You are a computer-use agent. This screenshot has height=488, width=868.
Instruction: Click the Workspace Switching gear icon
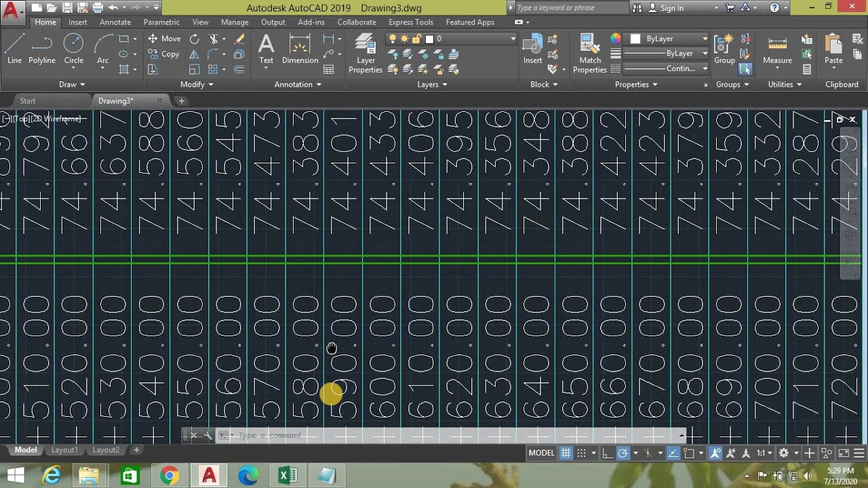(x=784, y=453)
